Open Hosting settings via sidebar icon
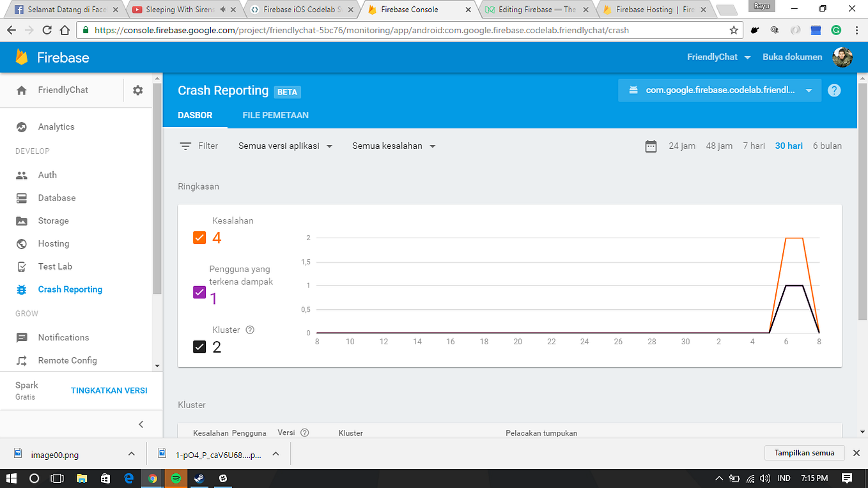This screenshot has height=488, width=868. 52,243
